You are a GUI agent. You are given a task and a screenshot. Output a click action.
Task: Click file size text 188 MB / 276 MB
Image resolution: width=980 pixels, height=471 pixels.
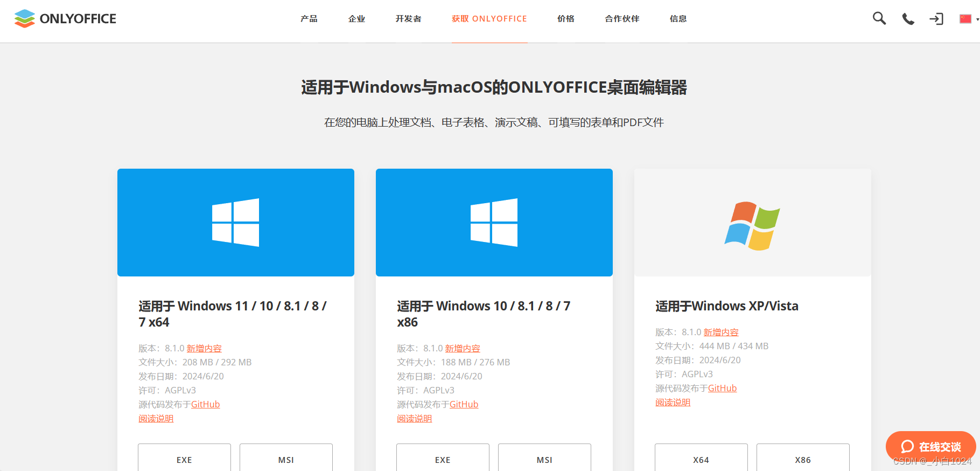pyautogui.click(x=475, y=362)
